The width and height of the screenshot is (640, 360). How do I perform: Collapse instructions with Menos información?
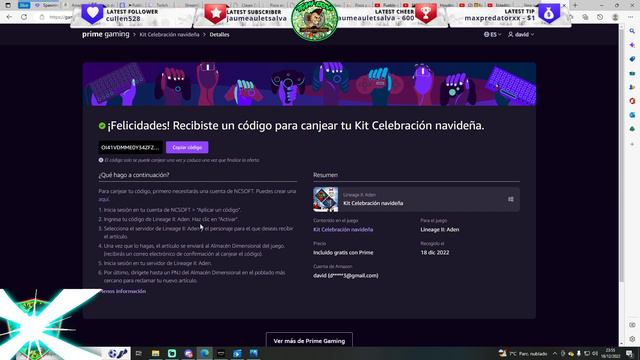tap(122, 291)
